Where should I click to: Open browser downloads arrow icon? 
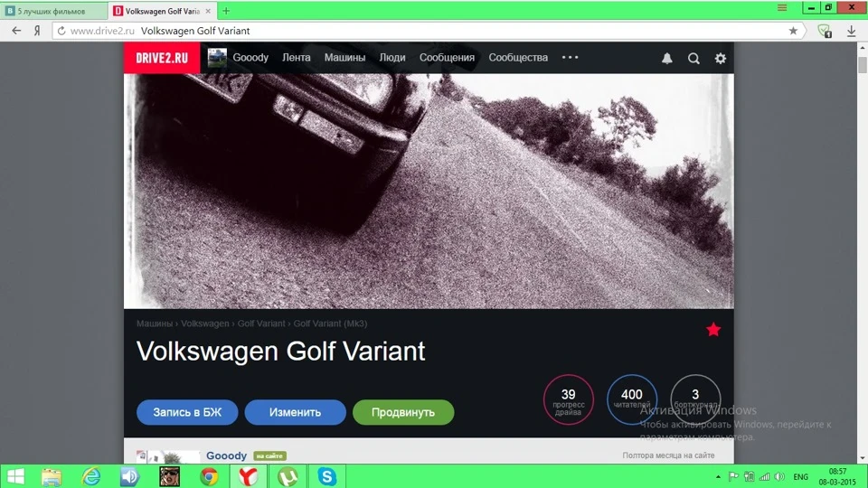pyautogui.click(x=852, y=31)
